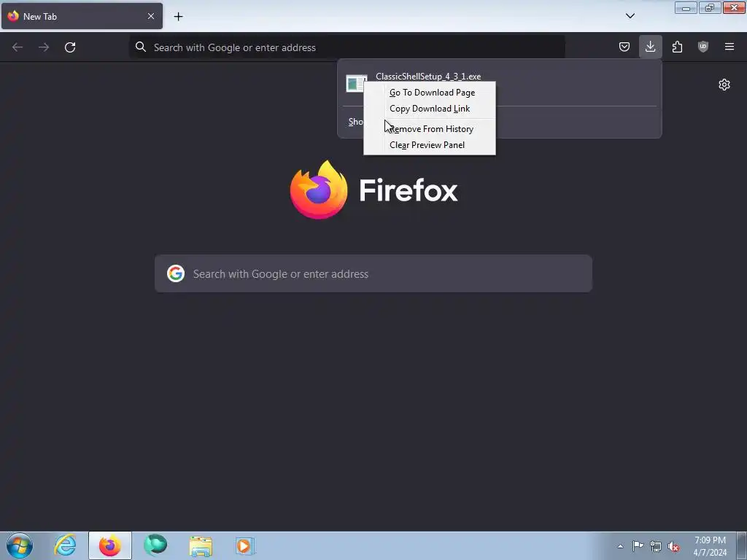The width and height of the screenshot is (747, 560).
Task: Launch Windows Media Player from taskbar
Action: tap(245, 545)
